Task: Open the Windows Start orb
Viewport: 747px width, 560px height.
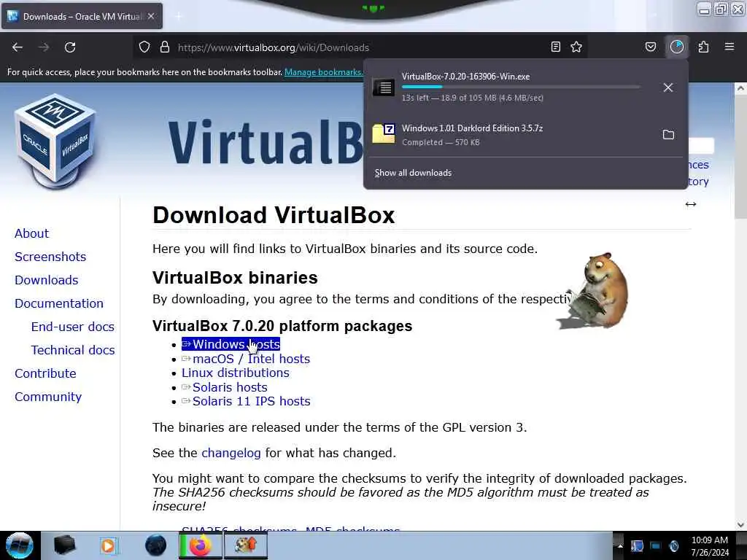Action: click(x=20, y=545)
